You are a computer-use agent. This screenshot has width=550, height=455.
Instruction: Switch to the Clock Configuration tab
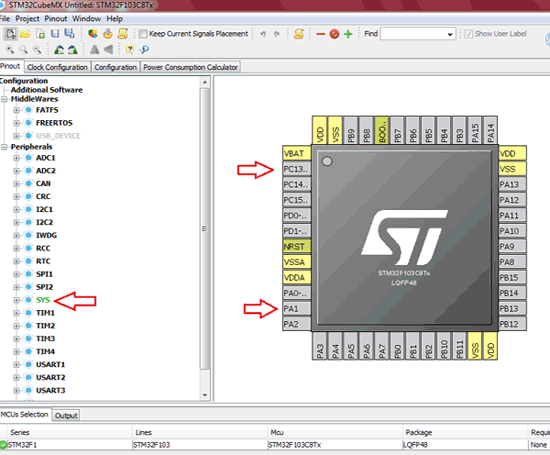coord(58,67)
